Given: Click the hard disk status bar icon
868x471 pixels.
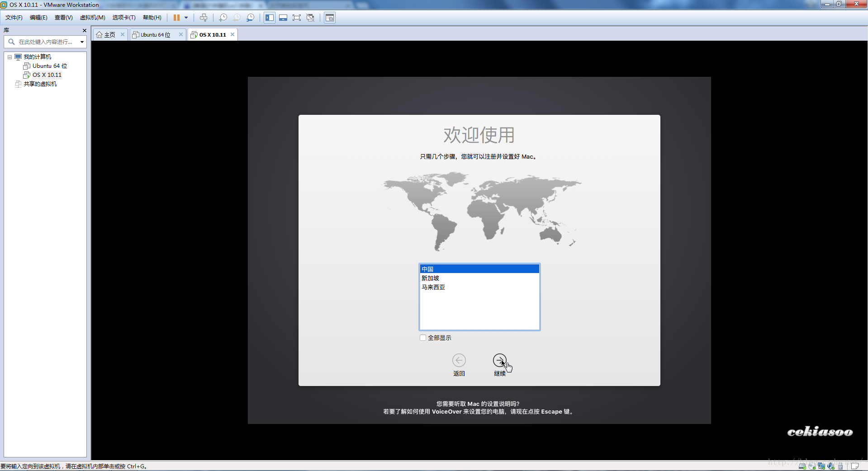Looking at the screenshot, I should coord(802,466).
